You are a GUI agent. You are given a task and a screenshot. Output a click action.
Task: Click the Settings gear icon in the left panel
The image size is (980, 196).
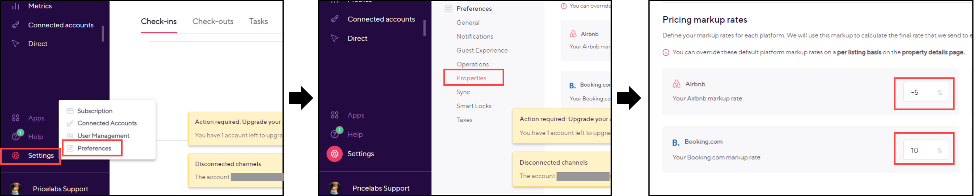coord(16,156)
